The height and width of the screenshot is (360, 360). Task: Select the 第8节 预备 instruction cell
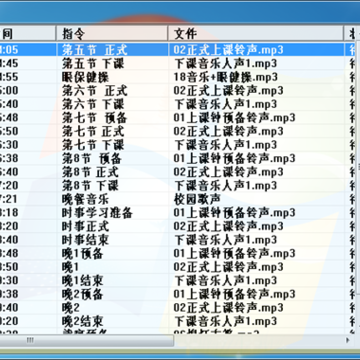click(x=92, y=158)
